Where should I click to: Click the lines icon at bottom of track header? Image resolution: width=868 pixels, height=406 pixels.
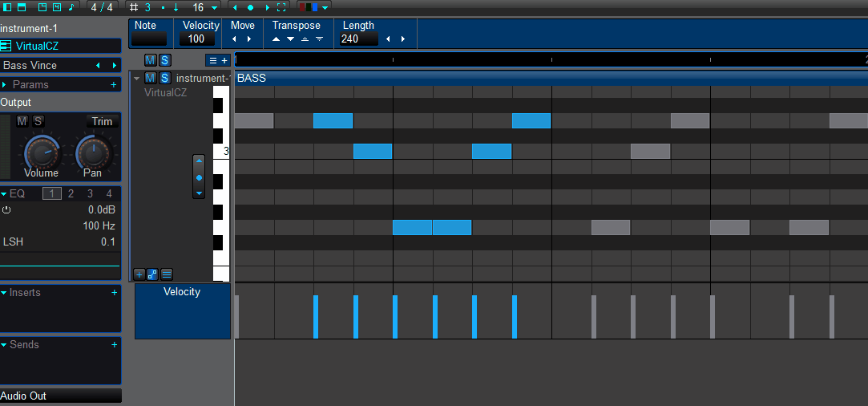pyautogui.click(x=167, y=274)
